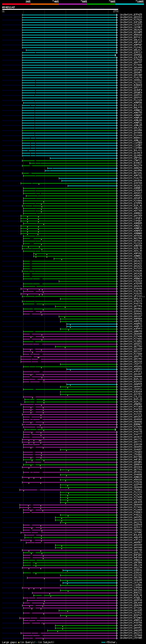Click the cyan alignment bar for UniRef100_C6TD73

[70, 25]
